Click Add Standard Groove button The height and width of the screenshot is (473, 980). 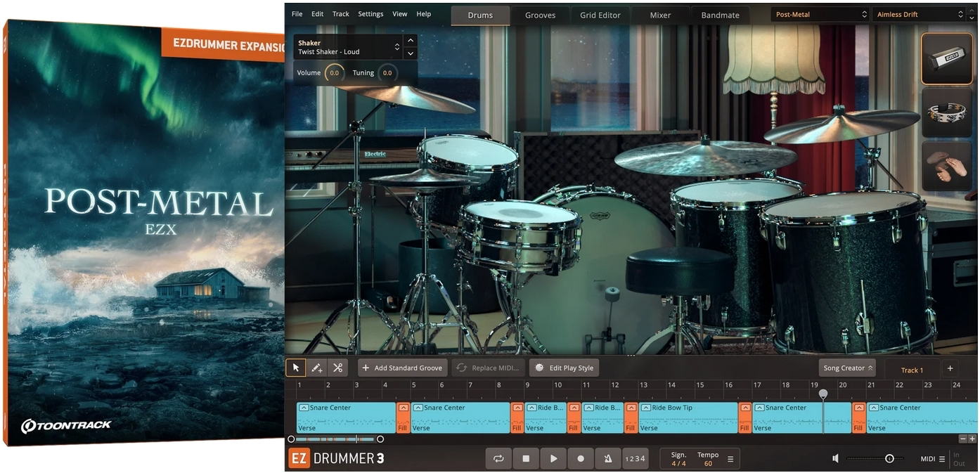402,367
